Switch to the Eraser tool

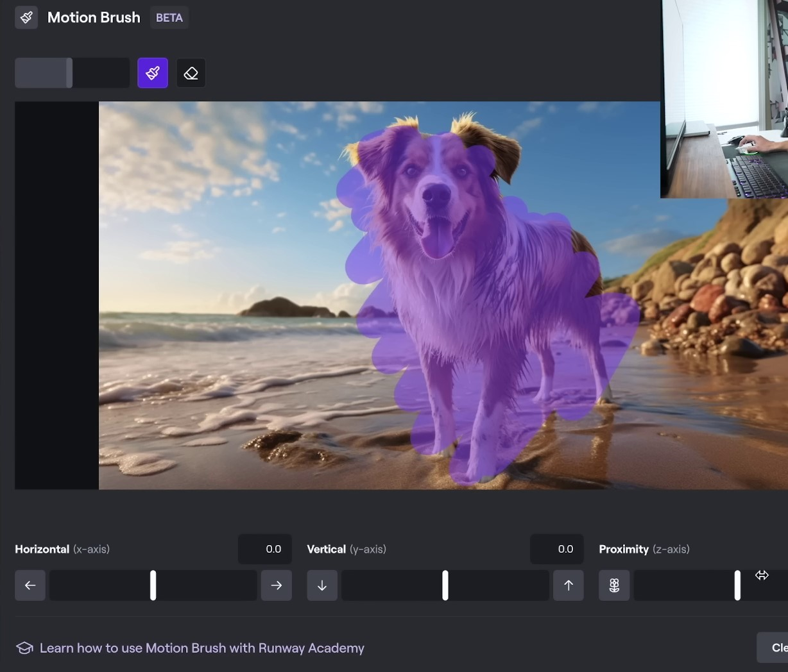[191, 73]
